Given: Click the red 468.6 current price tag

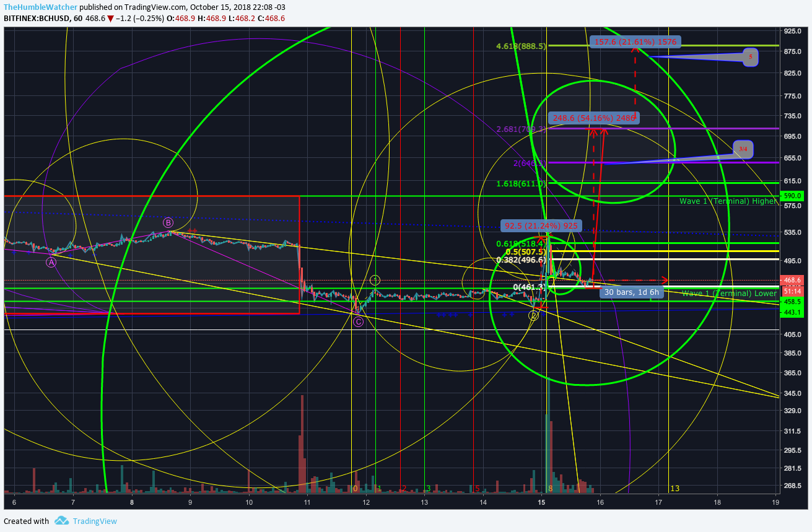Looking at the screenshot, I should click(793, 281).
